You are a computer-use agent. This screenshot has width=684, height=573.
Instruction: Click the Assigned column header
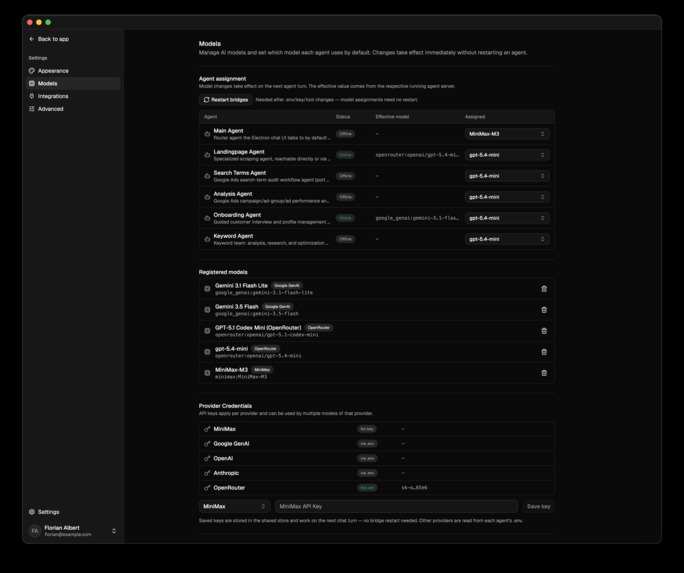pos(475,117)
